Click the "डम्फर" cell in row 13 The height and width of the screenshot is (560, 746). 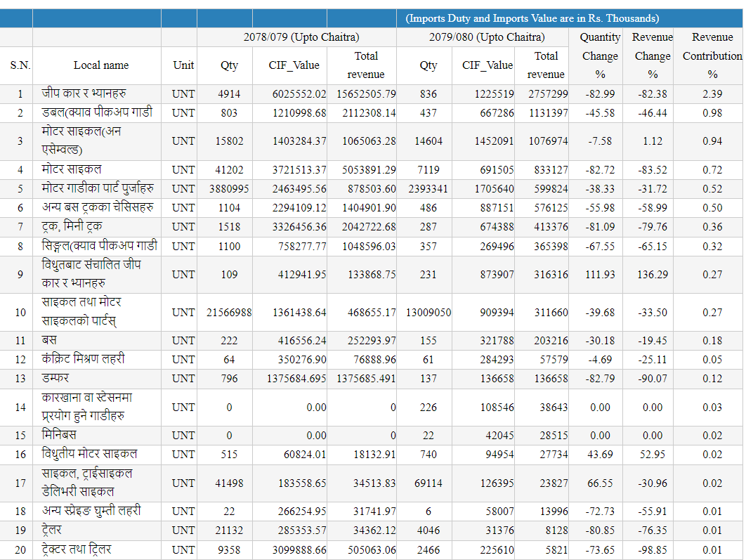click(55, 378)
